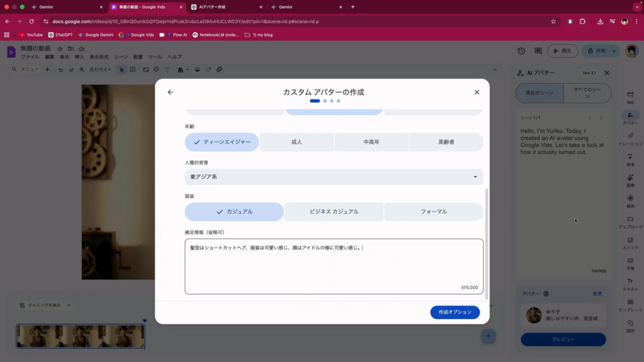Open the version history clock icon
The image size is (644, 362).
[521, 51]
